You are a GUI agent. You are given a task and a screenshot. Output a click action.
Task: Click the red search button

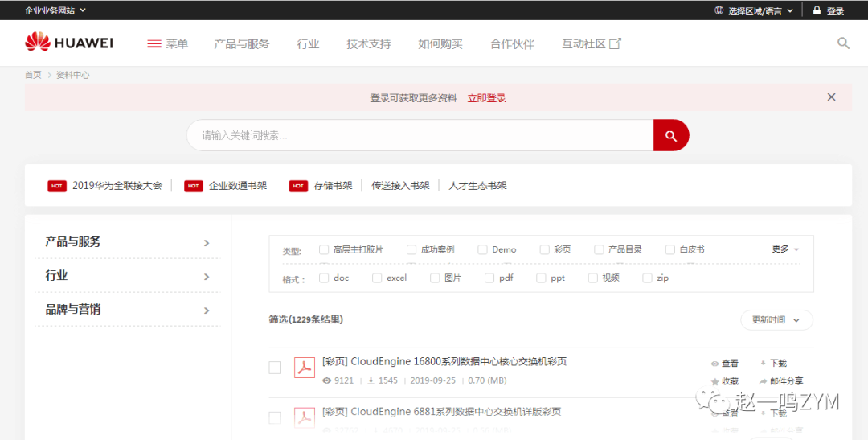671,135
